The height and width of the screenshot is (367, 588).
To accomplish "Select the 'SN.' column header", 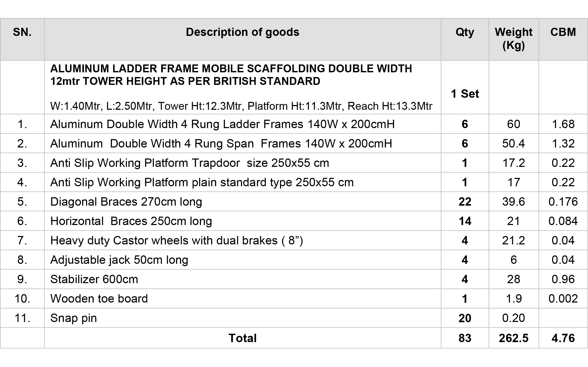I will click(x=22, y=39).
